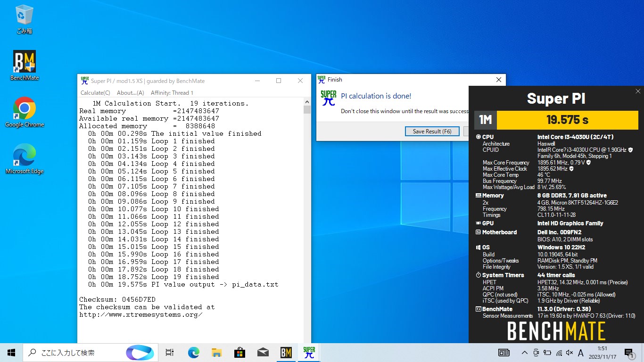Open the network Wi-Fi tray icon

click(559, 353)
